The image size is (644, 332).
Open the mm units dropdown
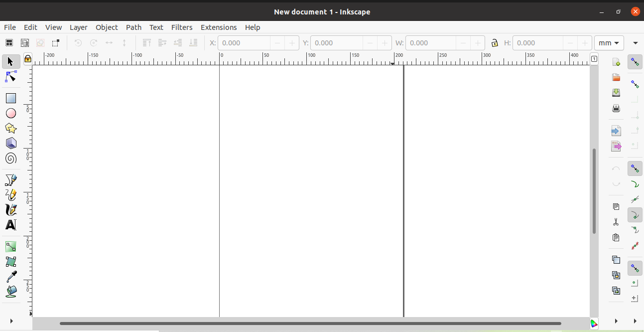(609, 43)
